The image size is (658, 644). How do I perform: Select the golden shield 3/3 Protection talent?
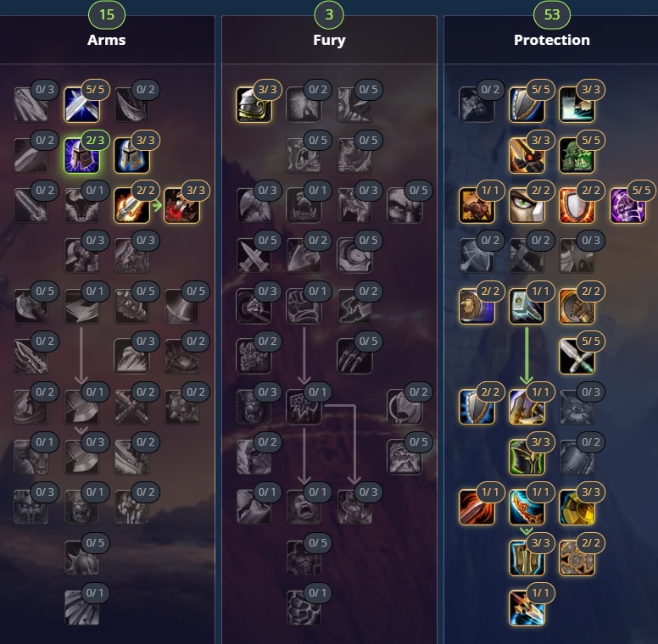coord(577,508)
